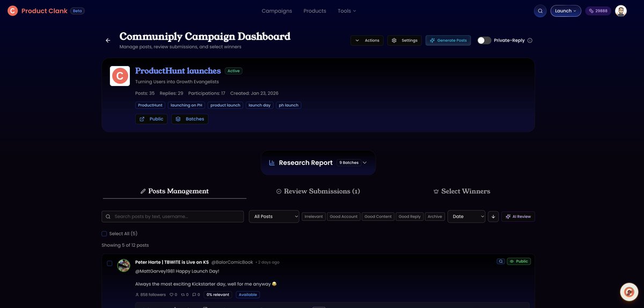Switch to Select Winners tab
This screenshot has width=644, height=308.
click(x=462, y=191)
